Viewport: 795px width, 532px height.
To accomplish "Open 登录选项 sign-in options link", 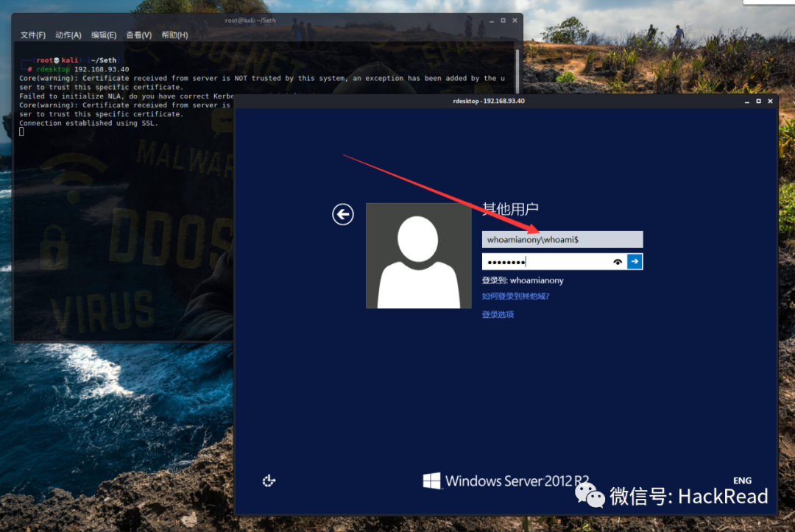I will pos(498,315).
